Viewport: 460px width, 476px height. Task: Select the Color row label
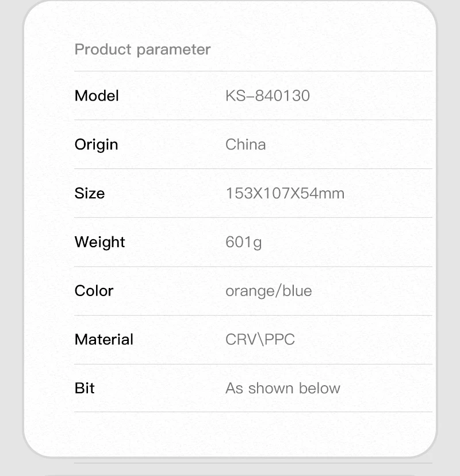[94, 291]
